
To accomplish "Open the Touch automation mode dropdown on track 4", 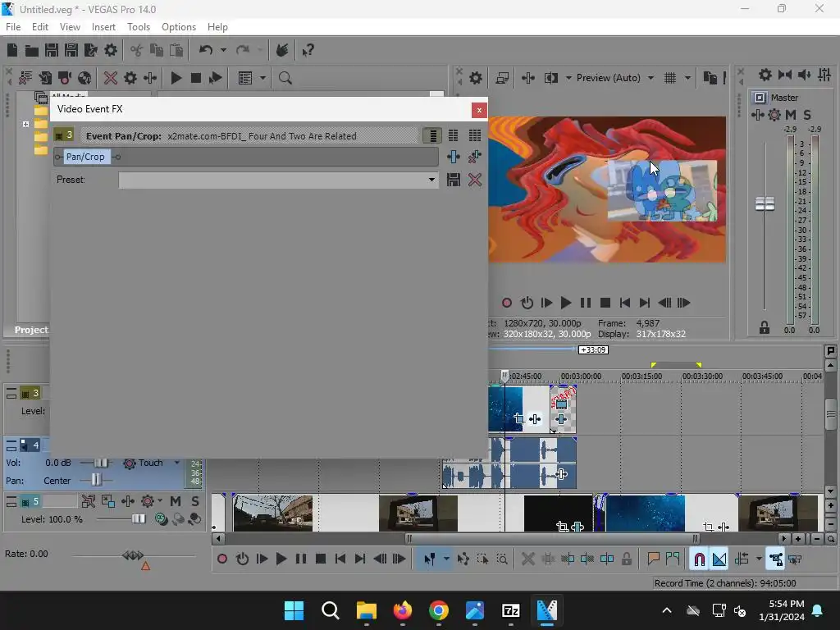I will 177,463.
